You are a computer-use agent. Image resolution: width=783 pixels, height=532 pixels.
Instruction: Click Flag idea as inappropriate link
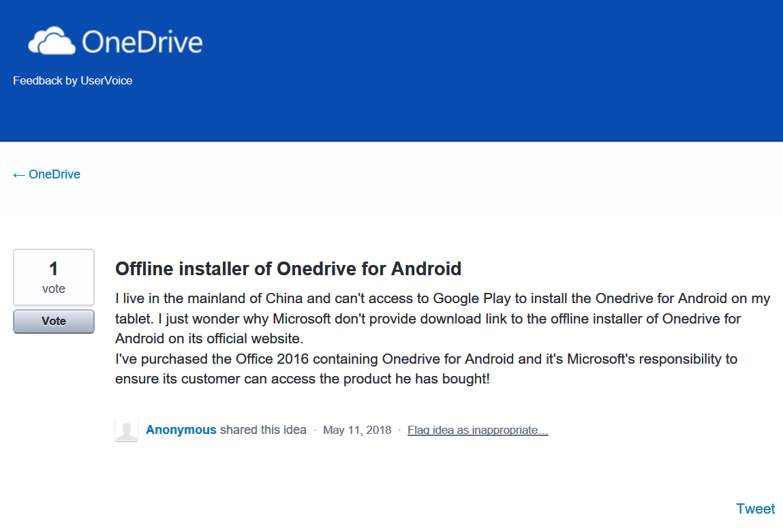point(478,431)
